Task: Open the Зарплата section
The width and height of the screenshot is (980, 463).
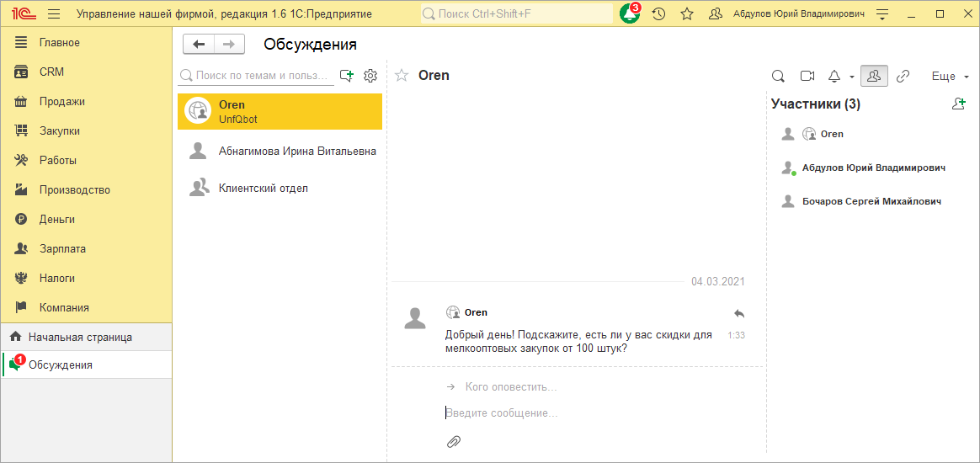Action: coord(87,248)
